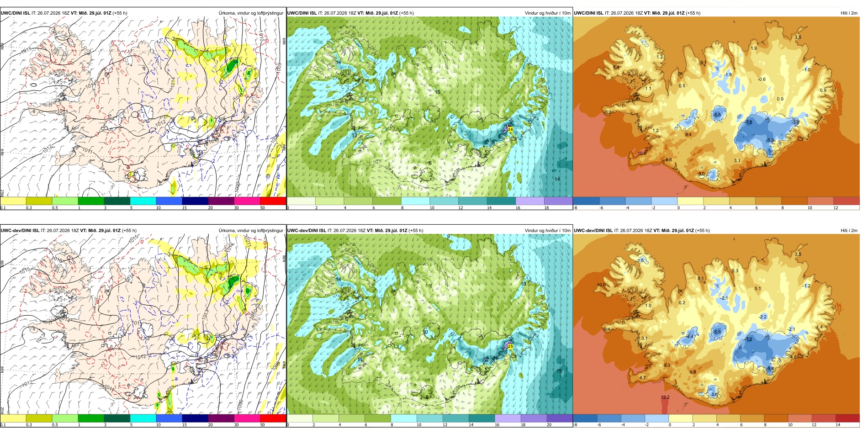This screenshot has width=868, height=434.
Task: Click 'Úrkoma, vindur og loftþrýstingur' in UWC-dev panel
Action: tap(251, 231)
